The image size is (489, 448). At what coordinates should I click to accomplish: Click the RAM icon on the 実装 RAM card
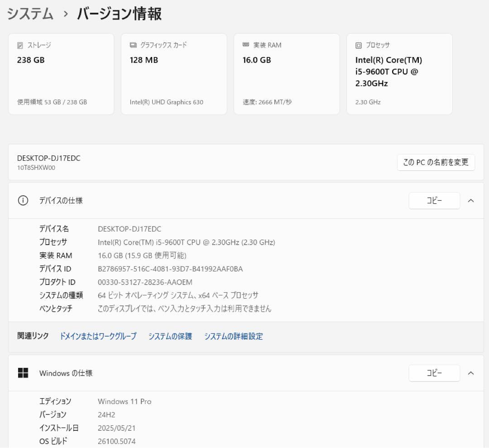[x=245, y=45]
